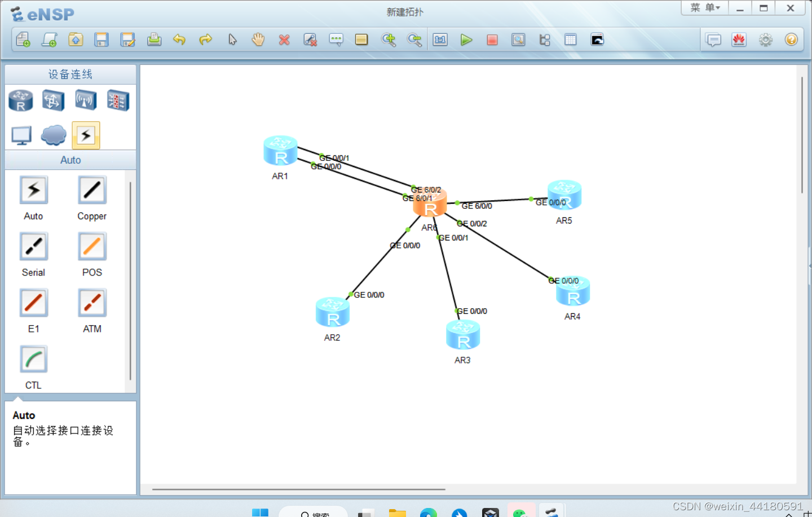Open the 菜单 dropdown menu

coord(704,7)
